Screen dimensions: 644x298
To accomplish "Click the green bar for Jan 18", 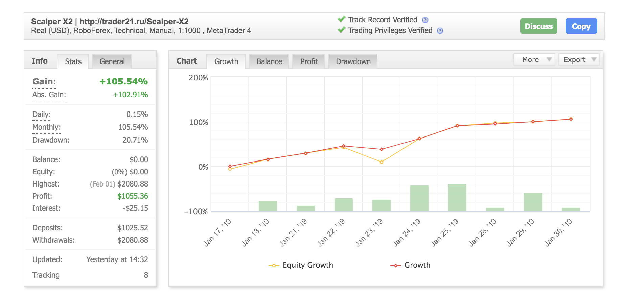I will [x=268, y=206].
